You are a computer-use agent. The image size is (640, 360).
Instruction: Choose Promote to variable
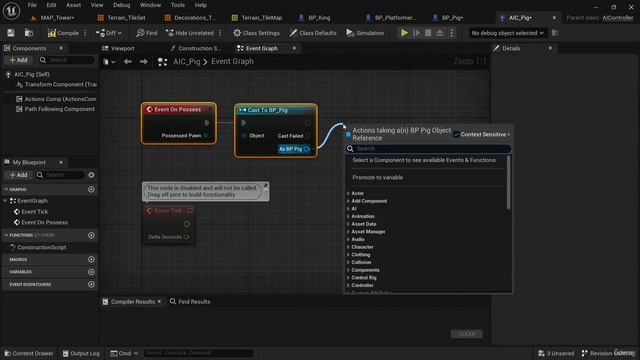pyautogui.click(x=378, y=178)
